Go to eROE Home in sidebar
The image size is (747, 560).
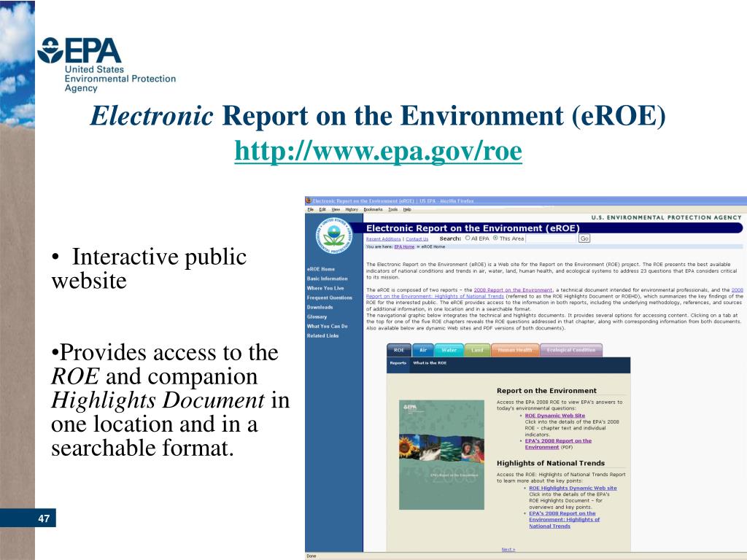click(x=321, y=269)
